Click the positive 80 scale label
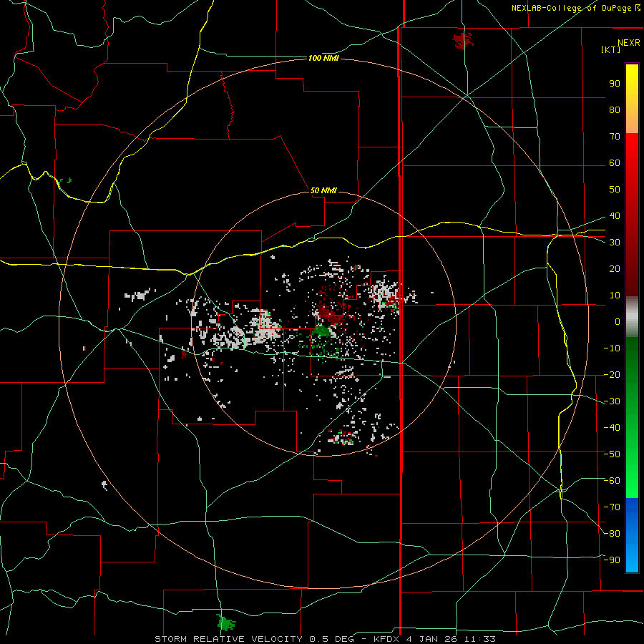The image size is (644, 644). coord(615,110)
